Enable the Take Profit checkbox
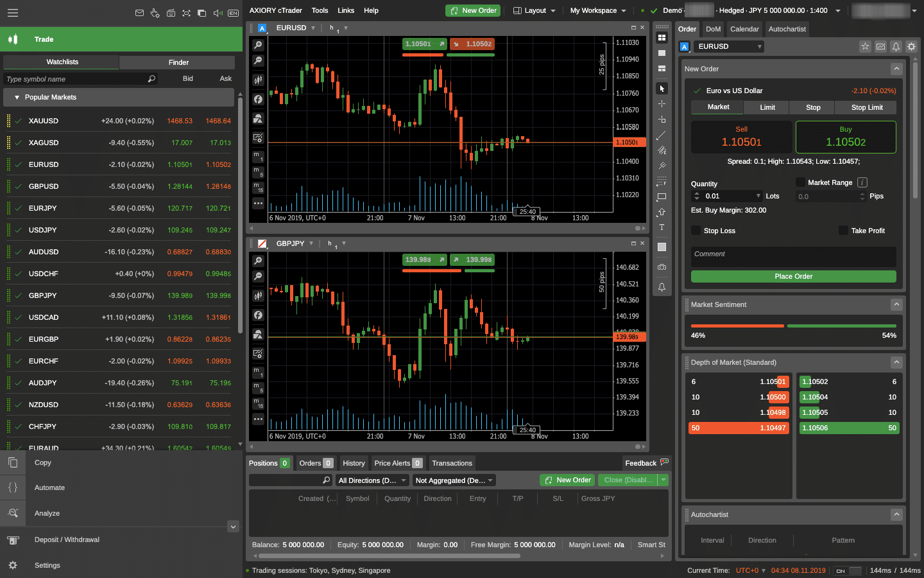The width and height of the screenshot is (924, 578). coord(843,231)
